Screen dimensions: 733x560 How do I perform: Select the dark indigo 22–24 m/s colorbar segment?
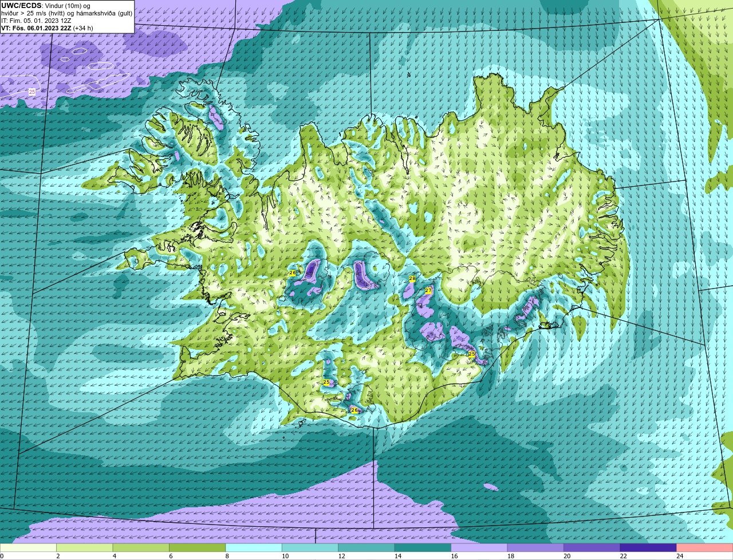pos(649,547)
